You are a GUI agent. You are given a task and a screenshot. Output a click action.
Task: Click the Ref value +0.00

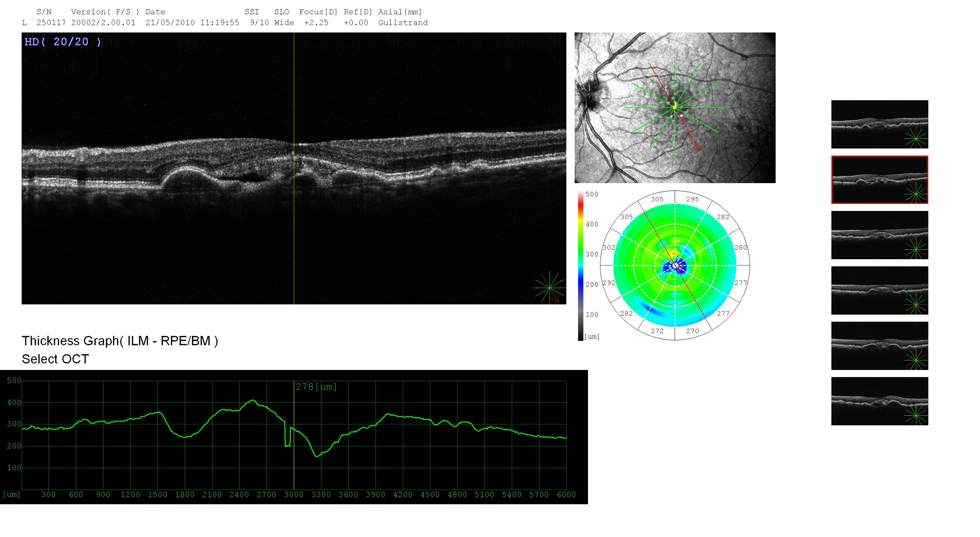[x=356, y=23]
